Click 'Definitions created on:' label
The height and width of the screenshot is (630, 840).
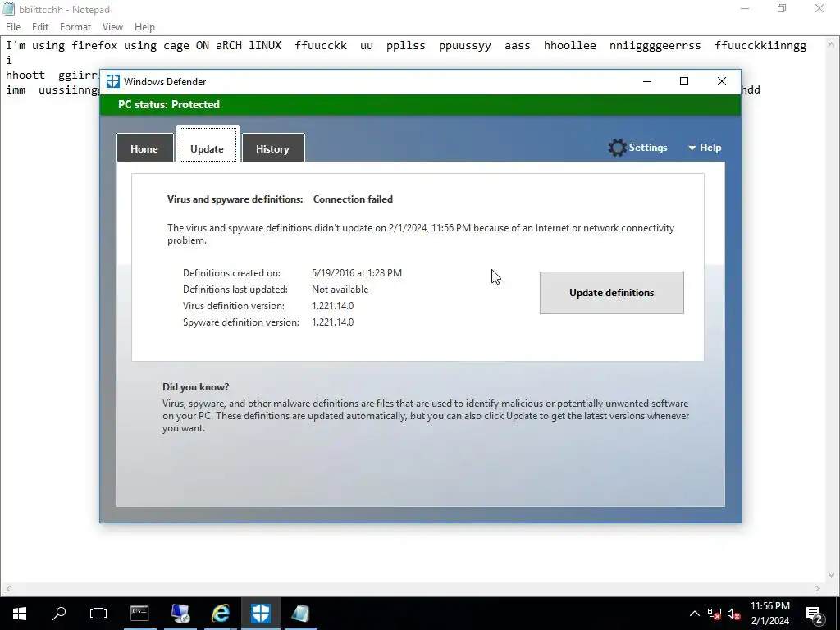tap(231, 272)
